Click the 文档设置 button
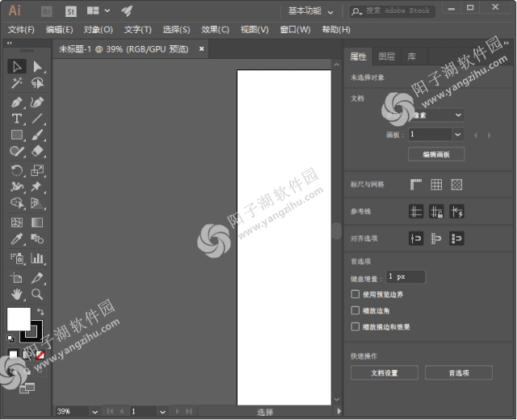The image size is (517, 420). click(385, 373)
